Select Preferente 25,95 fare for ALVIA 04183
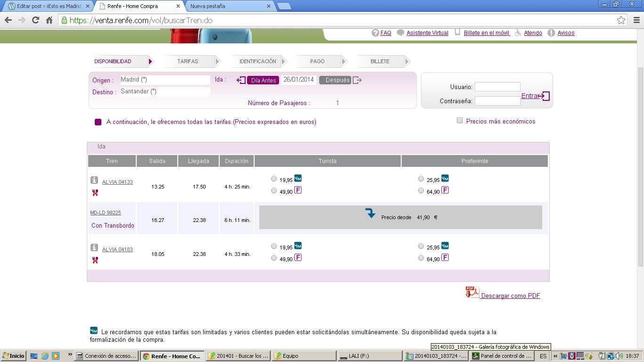 tap(421, 246)
